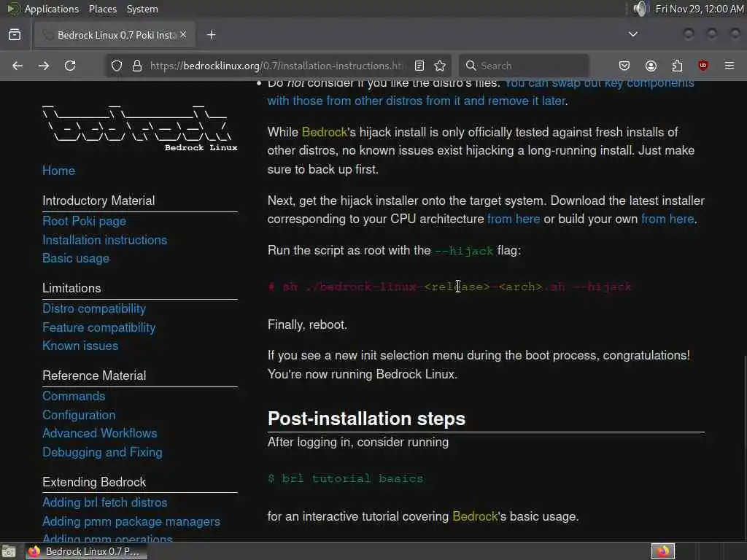
Task: Open the extensions puzzle icon
Action: click(x=677, y=66)
